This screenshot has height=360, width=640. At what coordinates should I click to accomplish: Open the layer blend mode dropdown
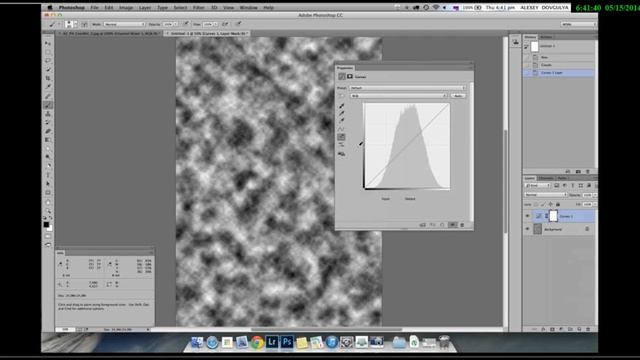[546, 195]
